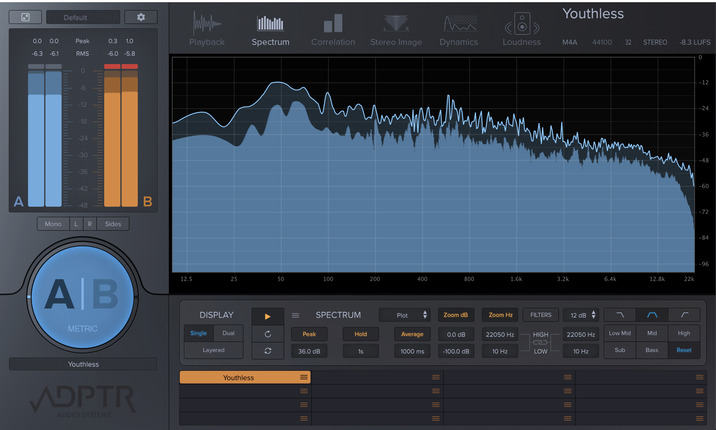
Task: Click the large A|B Metric knob
Action: coord(83,295)
